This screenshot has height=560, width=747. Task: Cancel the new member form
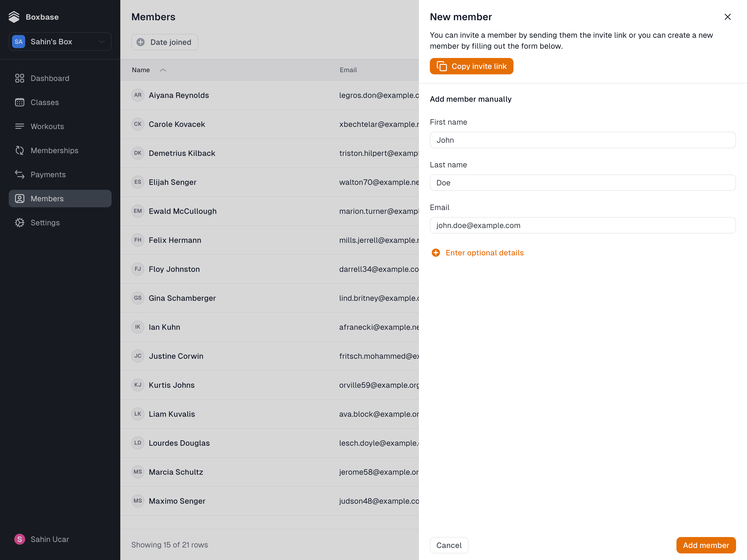coord(449,545)
